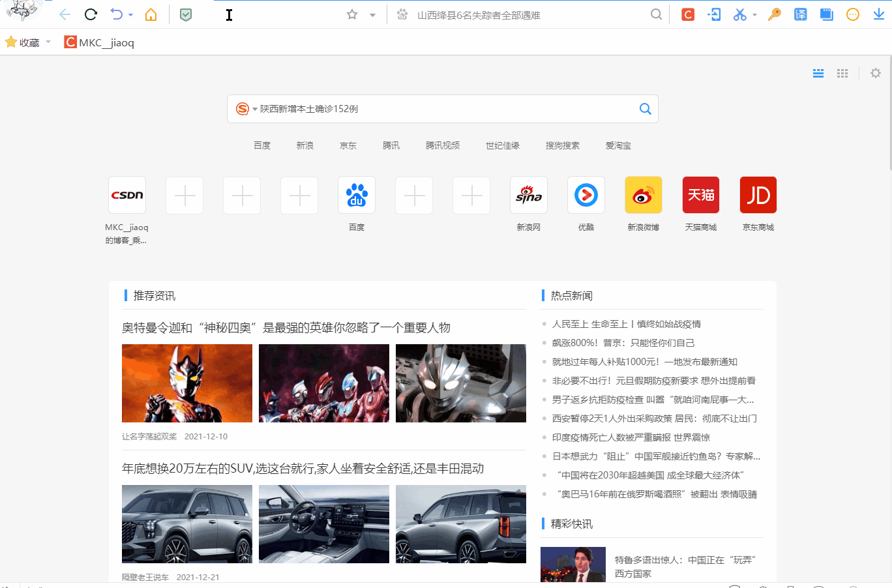
Task: Open the Weibo site tile
Action: coord(644,195)
